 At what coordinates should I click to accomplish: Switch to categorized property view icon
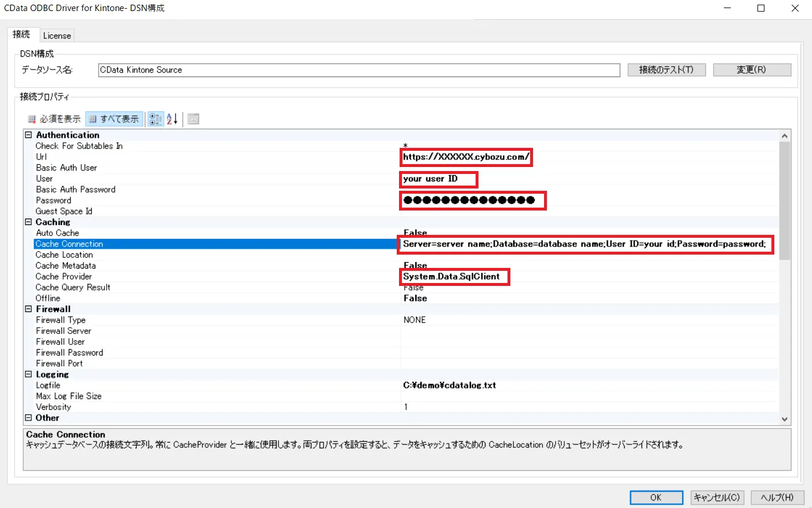pos(155,118)
